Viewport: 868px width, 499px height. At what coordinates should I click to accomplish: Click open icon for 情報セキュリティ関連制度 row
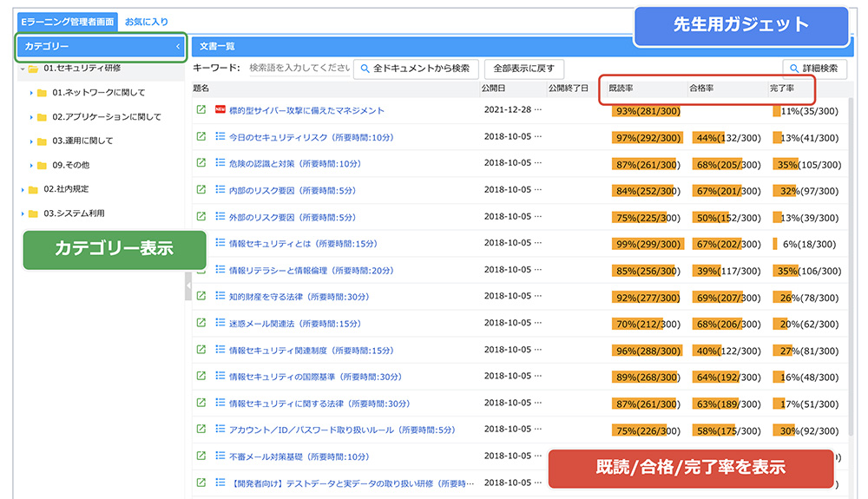[201, 350]
